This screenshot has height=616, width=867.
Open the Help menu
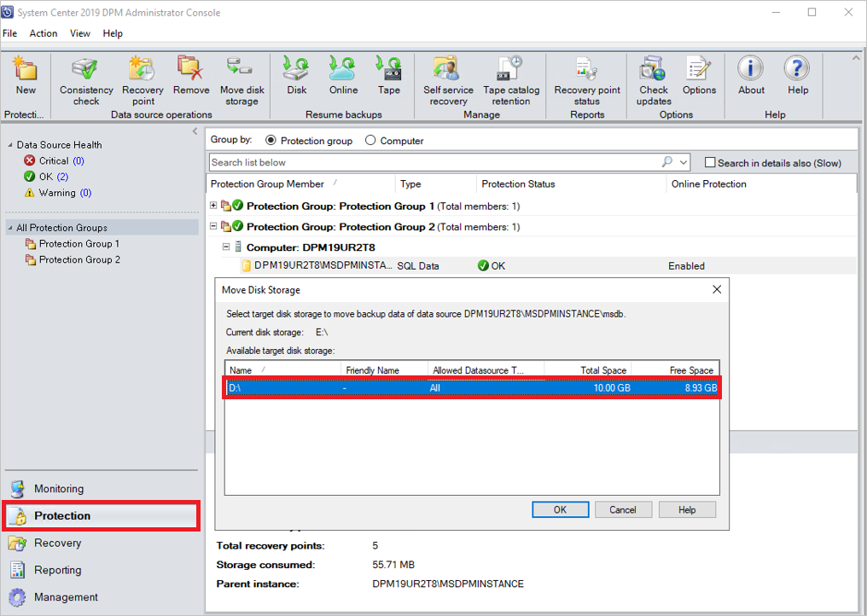point(113,33)
